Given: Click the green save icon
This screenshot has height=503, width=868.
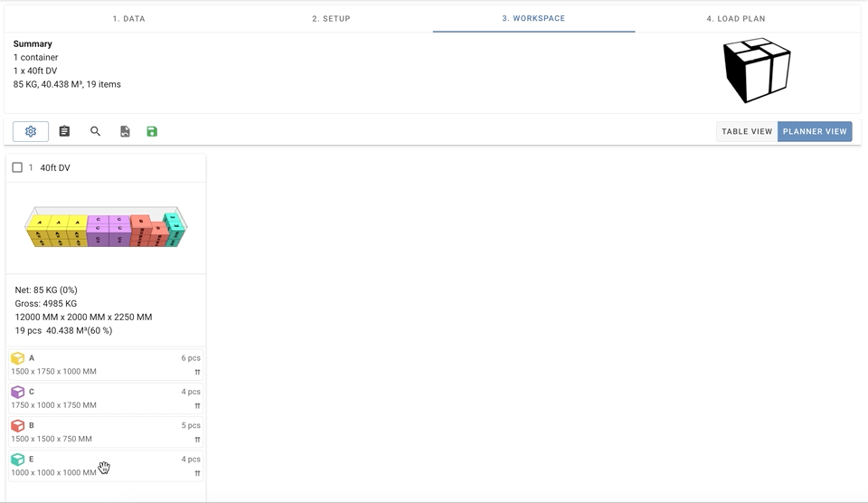Looking at the screenshot, I should (x=152, y=131).
